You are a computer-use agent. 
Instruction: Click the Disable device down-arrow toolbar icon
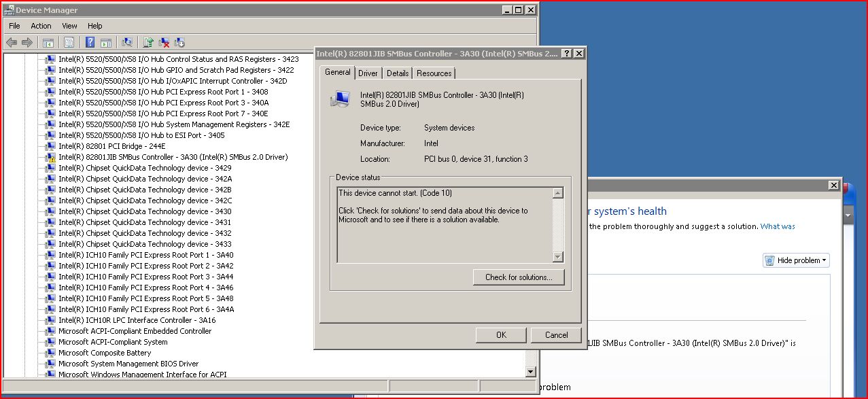179,42
